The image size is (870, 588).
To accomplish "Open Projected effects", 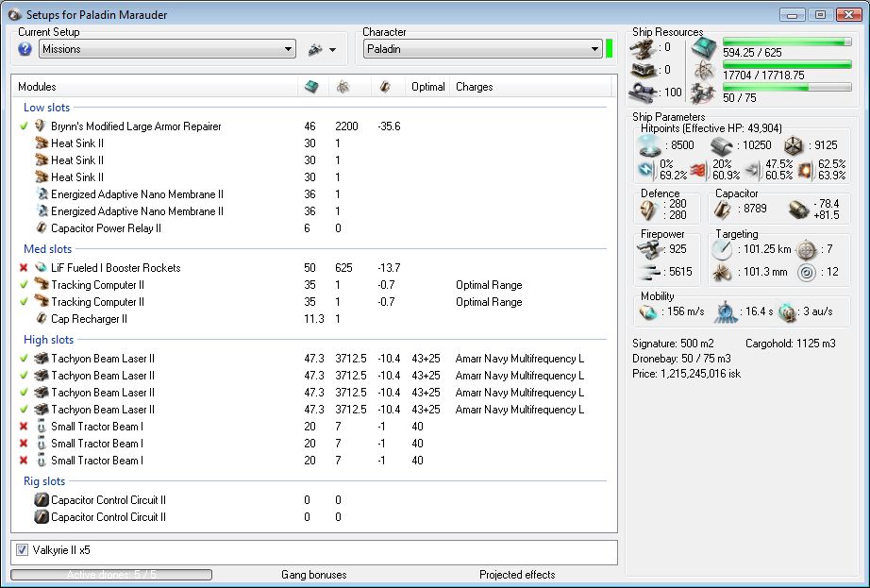I will [517, 575].
